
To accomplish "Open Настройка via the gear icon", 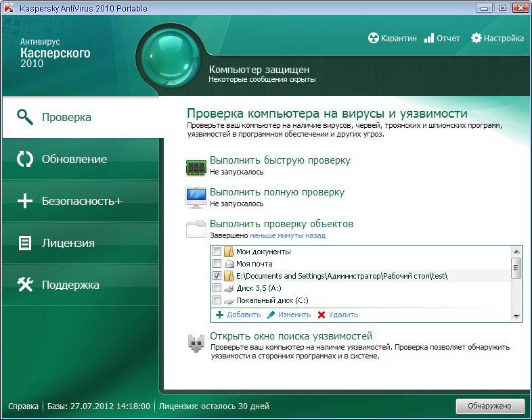I will pyautogui.click(x=476, y=38).
